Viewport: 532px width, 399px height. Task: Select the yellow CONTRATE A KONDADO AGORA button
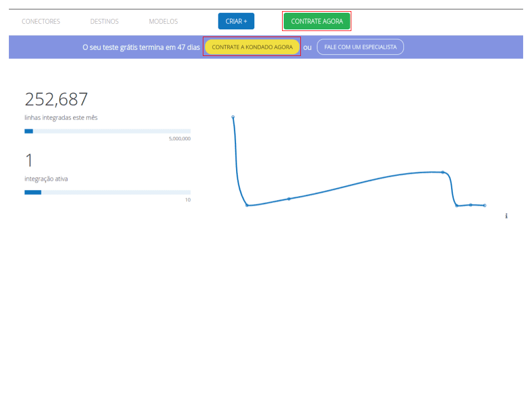click(252, 47)
